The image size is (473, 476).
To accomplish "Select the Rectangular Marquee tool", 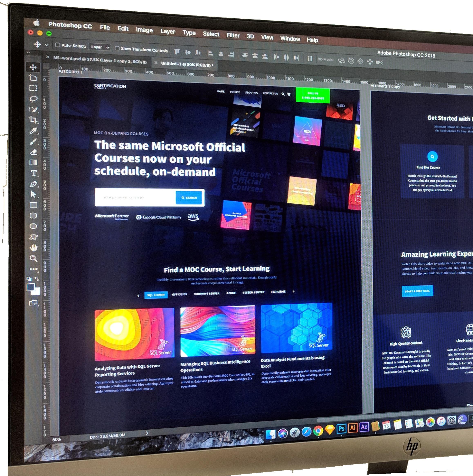I will 33,88.
